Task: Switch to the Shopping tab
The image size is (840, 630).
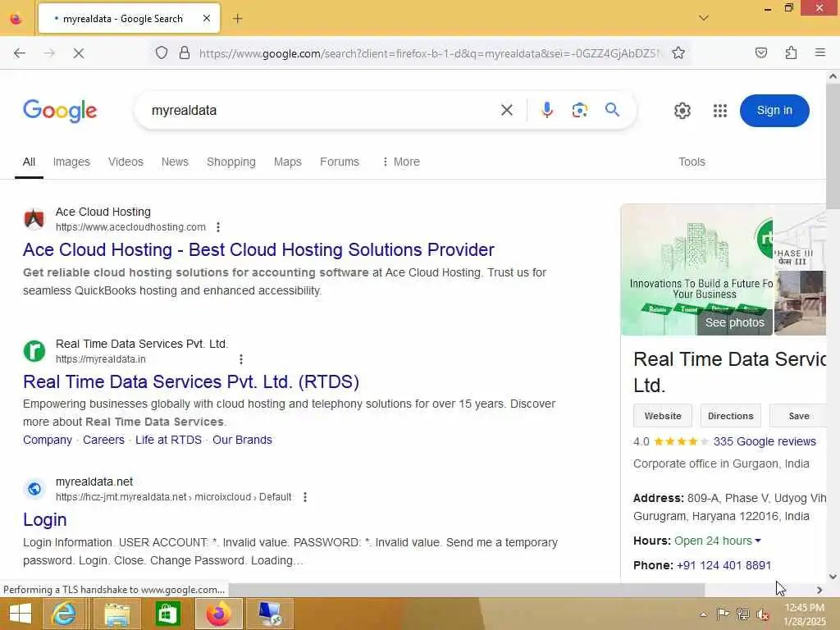Action: point(231,162)
